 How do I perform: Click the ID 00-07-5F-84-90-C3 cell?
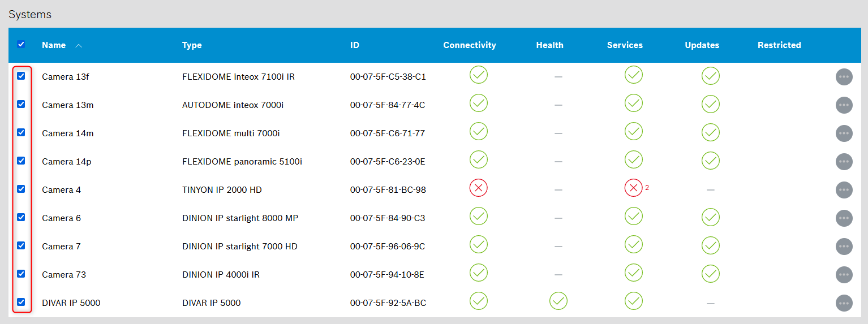(388, 218)
